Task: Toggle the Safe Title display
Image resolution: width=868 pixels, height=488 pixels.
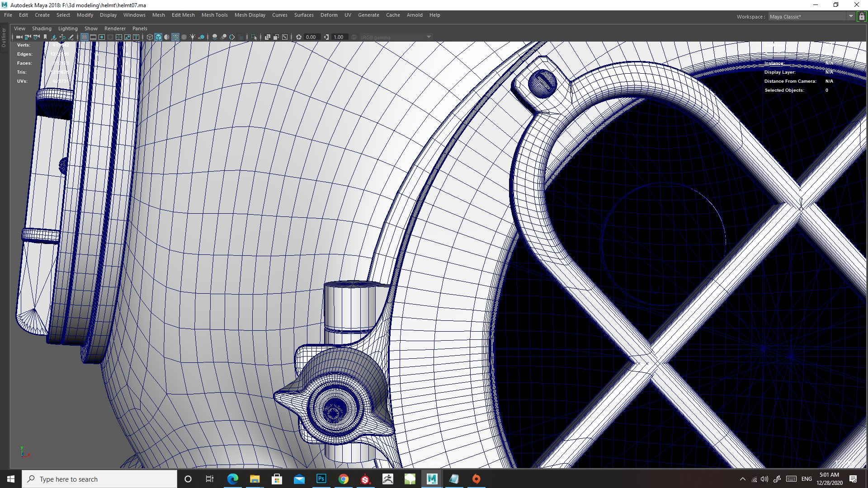Action: (x=136, y=37)
